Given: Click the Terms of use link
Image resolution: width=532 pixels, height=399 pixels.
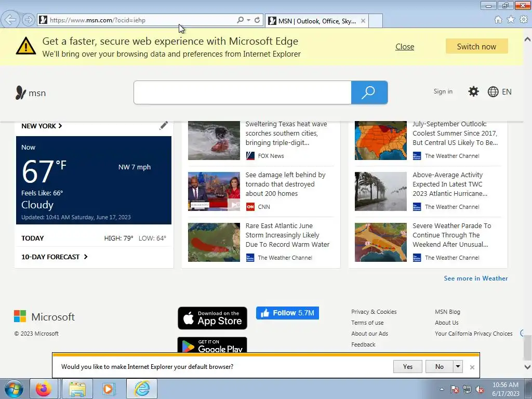Looking at the screenshot, I should coord(367,323).
